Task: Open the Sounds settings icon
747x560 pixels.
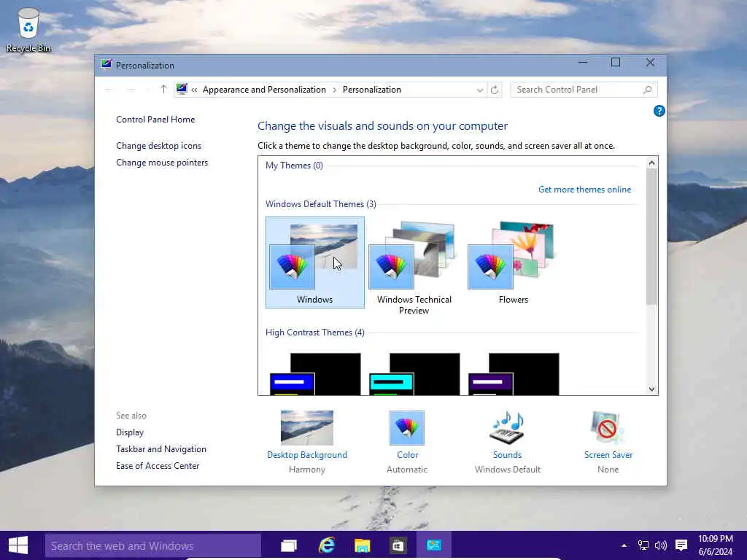Action: (508, 427)
